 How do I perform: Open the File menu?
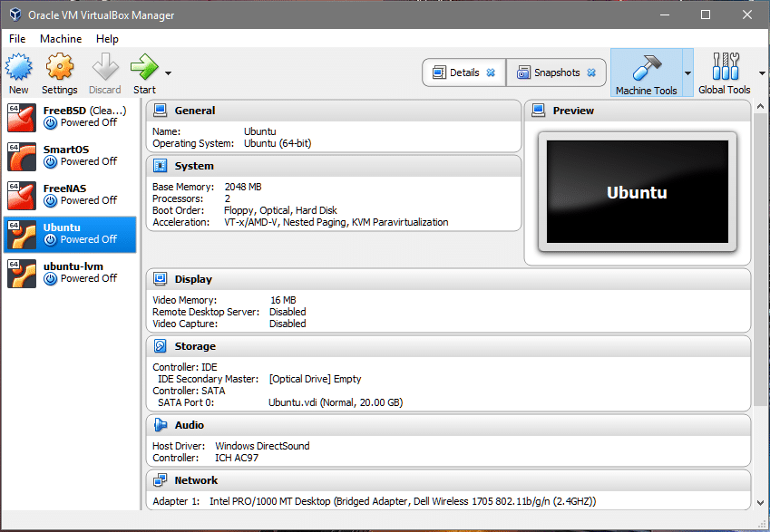coord(17,39)
